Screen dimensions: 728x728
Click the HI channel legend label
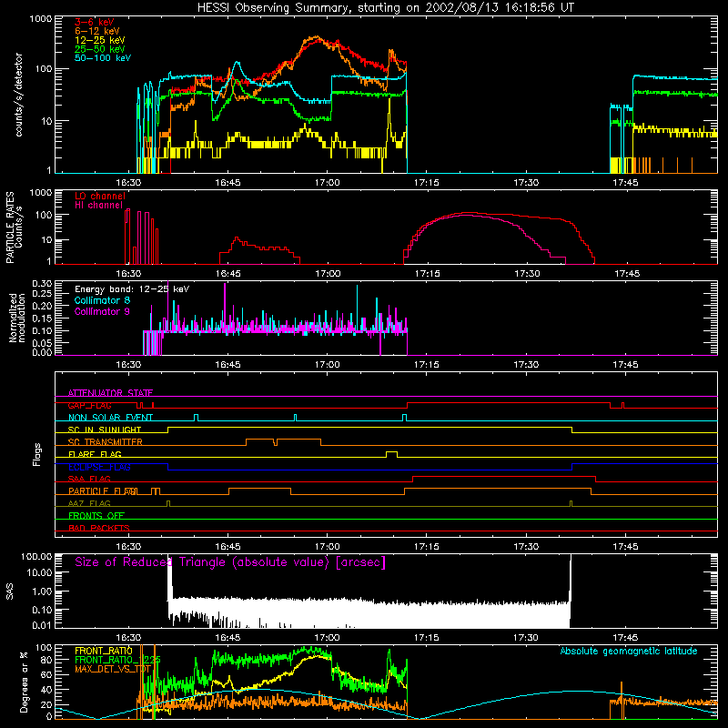tap(99, 206)
